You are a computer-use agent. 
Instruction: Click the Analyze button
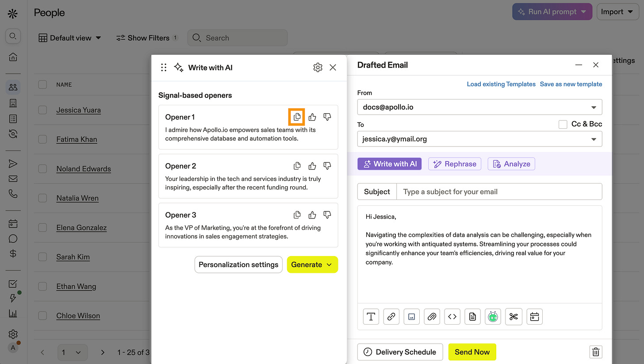[x=511, y=164]
